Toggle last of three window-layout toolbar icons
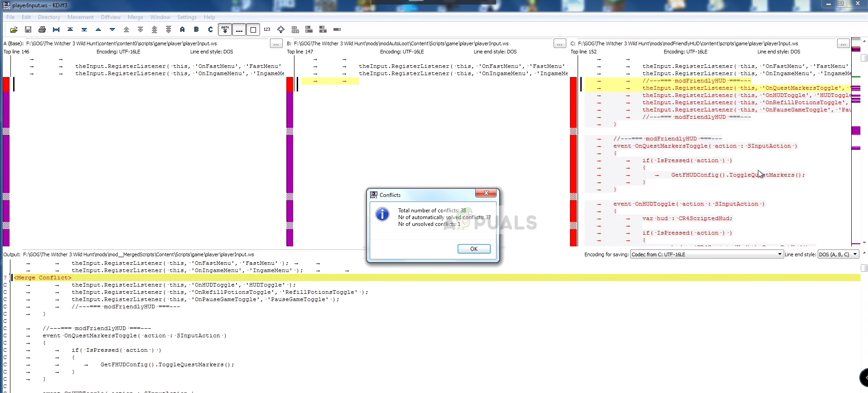This screenshot has width=868, height=393. 323,29
